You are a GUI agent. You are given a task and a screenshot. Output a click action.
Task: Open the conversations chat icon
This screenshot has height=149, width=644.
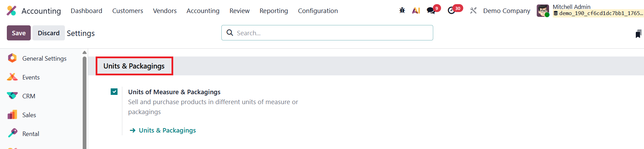point(431,11)
